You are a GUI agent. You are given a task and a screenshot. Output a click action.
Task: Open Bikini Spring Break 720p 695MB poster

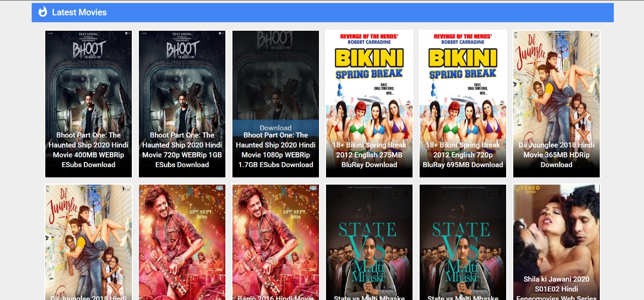pos(463,104)
